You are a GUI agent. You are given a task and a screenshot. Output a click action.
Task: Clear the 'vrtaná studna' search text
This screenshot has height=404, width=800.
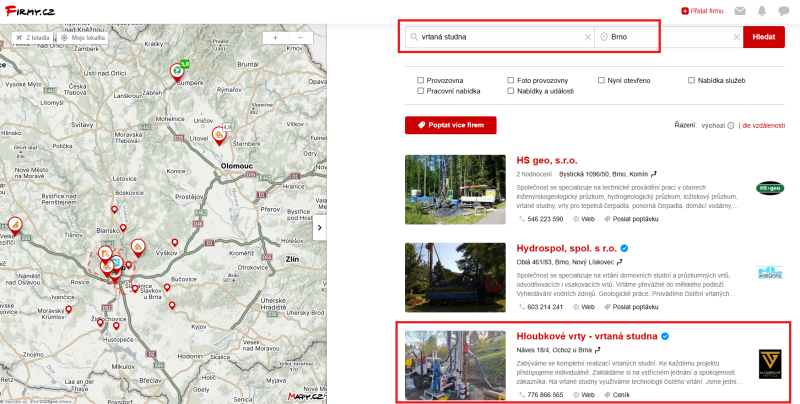(x=588, y=37)
